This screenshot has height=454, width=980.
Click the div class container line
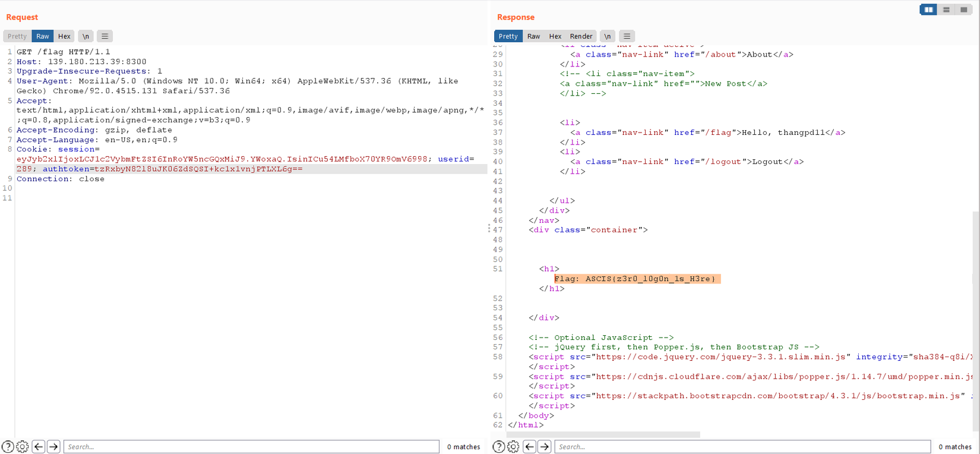coord(588,230)
